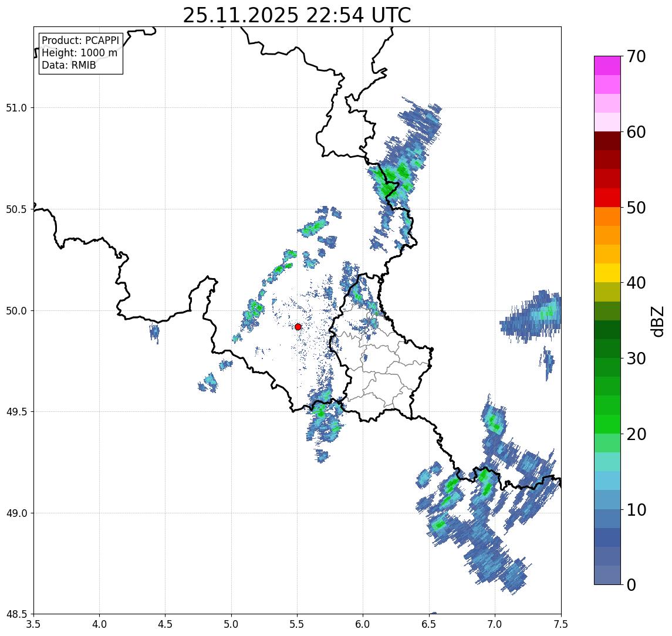This screenshot has width=672, height=636.
Task: Click longitude axis label 4.0
Action: click(x=99, y=624)
